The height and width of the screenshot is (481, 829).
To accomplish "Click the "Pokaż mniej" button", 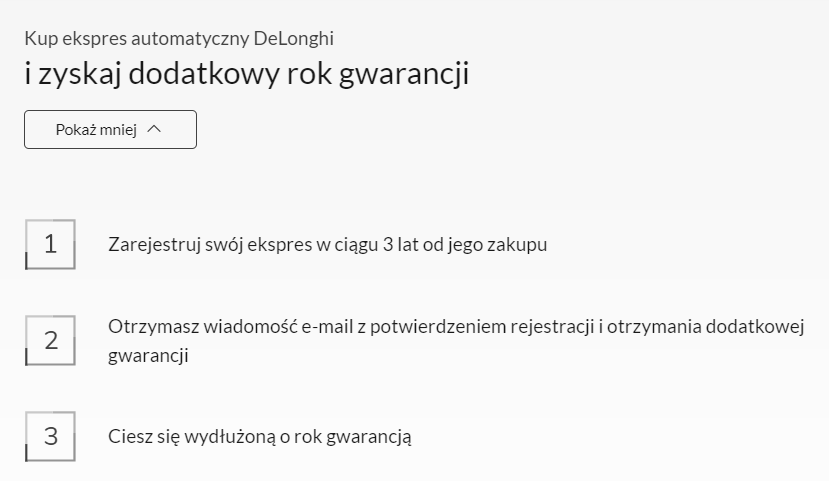I will point(110,130).
